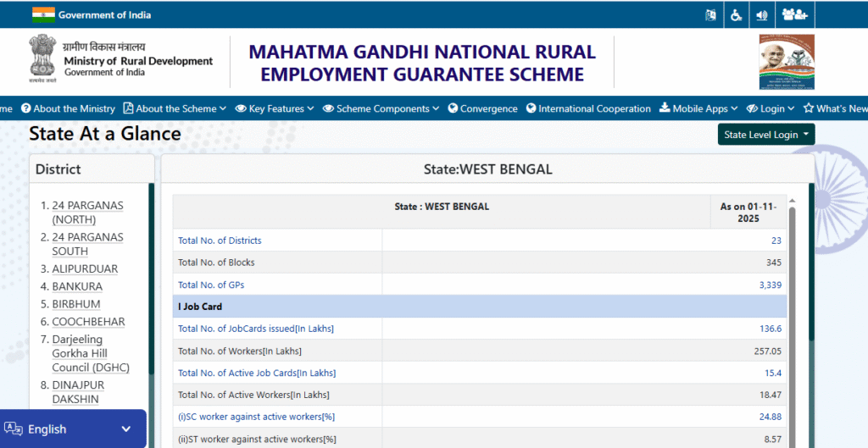The image size is (868, 448).
Task: Click the active workers value 18.47
Action: pyautogui.click(x=770, y=395)
